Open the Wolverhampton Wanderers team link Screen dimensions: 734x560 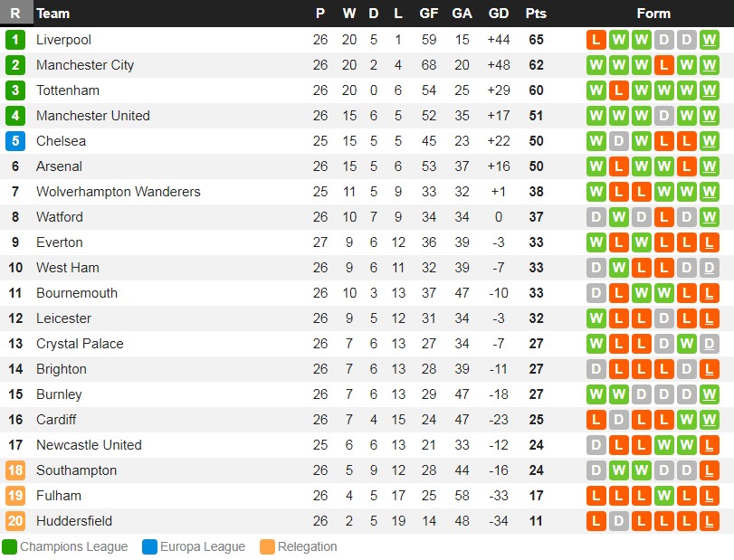coord(119,192)
